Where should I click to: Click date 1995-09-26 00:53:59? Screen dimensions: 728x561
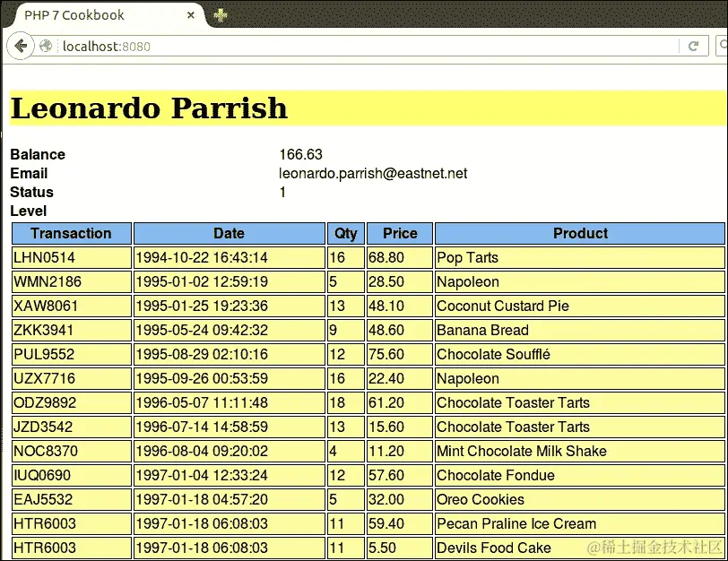coord(230,378)
